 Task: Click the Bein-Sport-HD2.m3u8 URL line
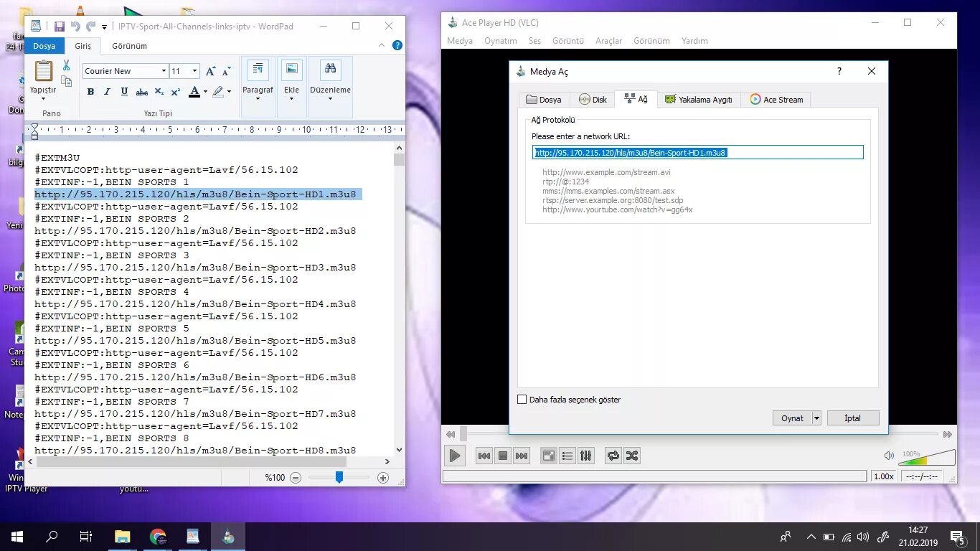[195, 231]
